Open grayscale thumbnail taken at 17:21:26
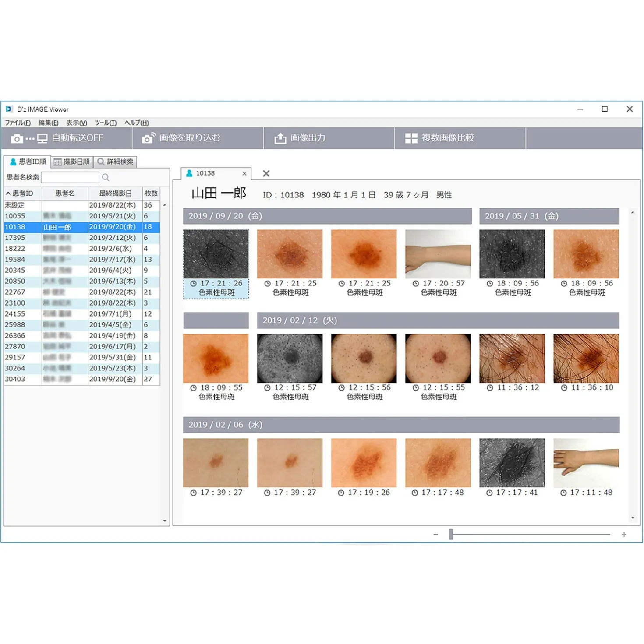Image resolution: width=644 pixels, height=644 pixels. tap(216, 254)
